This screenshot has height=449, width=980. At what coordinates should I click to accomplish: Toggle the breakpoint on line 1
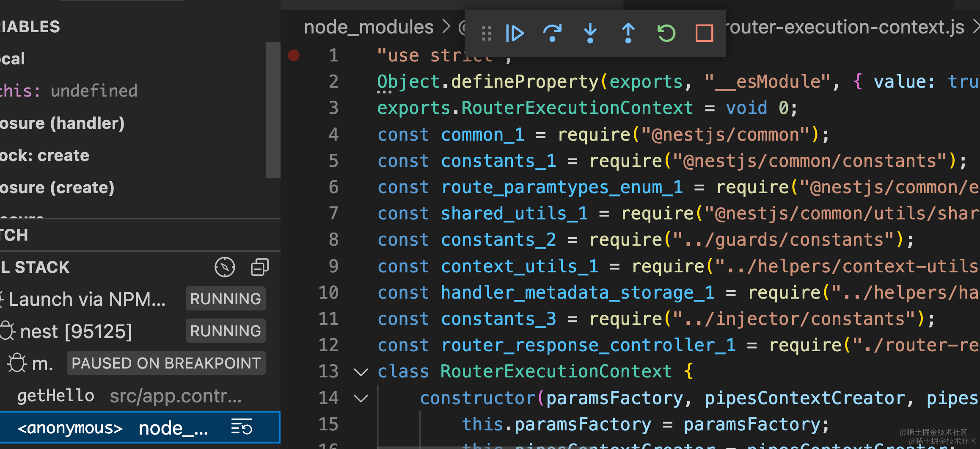pyautogui.click(x=294, y=55)
